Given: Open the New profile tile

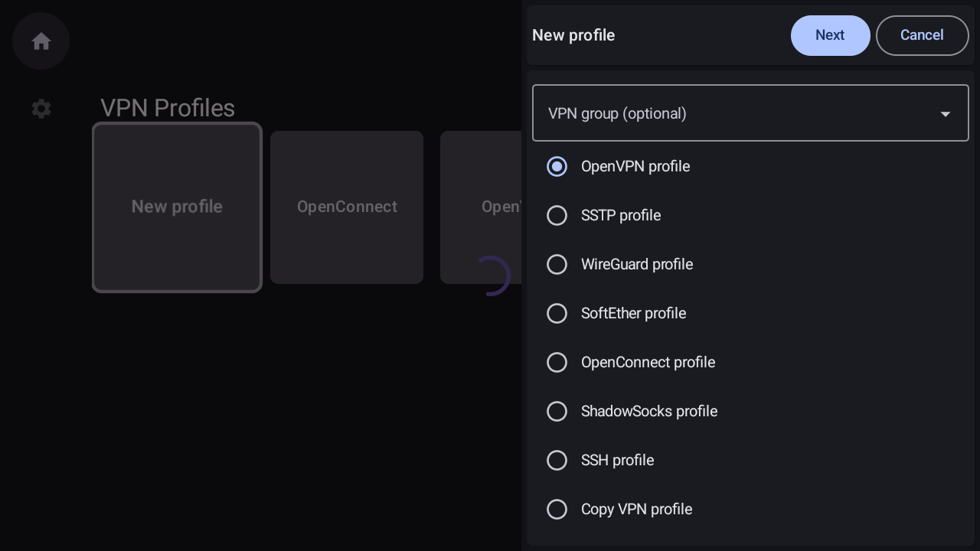Looking at the screenshot, I should pos(177,207).
